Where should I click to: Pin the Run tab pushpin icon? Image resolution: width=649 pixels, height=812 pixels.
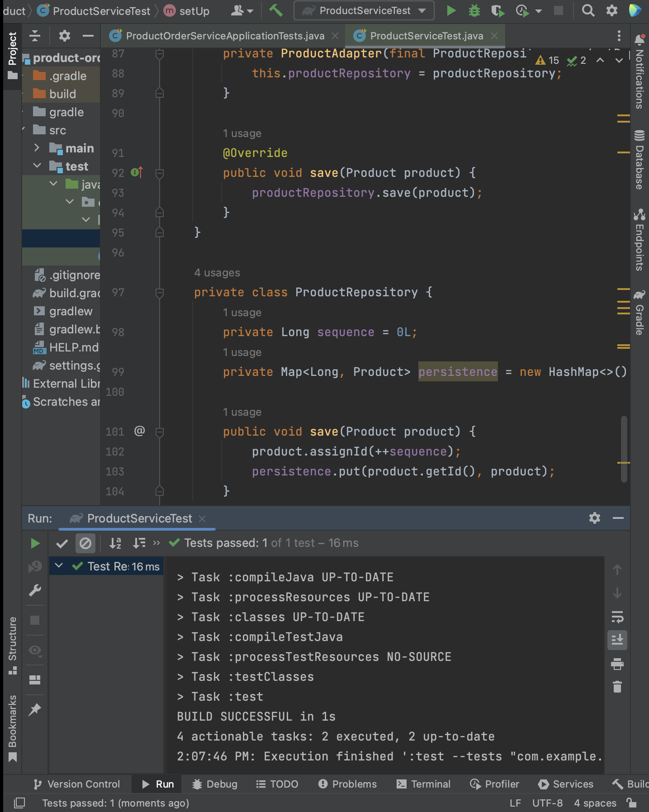click(x=35, y=709)
